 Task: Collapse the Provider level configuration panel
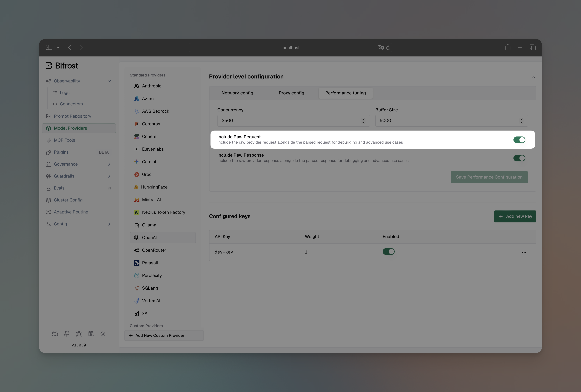tap(534, 77)
